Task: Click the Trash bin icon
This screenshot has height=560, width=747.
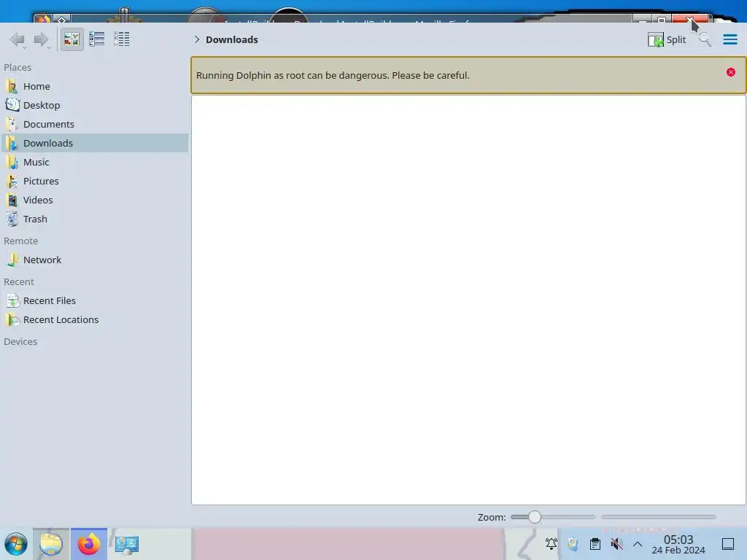Action: pyautogui.click(x=12, y=219)
